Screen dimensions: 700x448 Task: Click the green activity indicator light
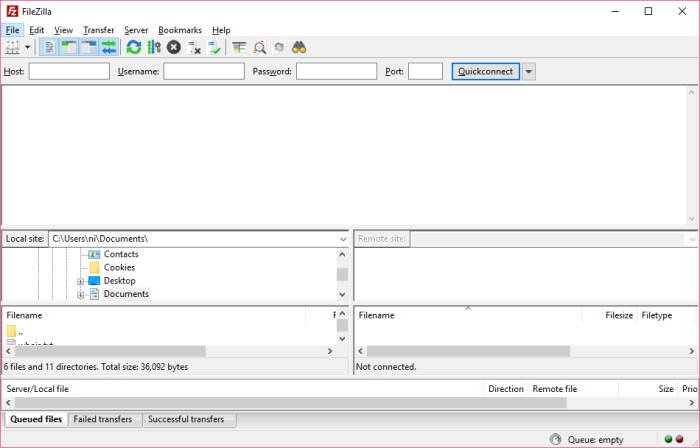tap(668, 439)
